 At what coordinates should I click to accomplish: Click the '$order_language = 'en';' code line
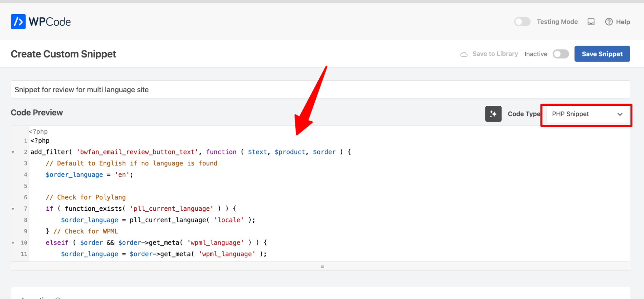[89, 174]
